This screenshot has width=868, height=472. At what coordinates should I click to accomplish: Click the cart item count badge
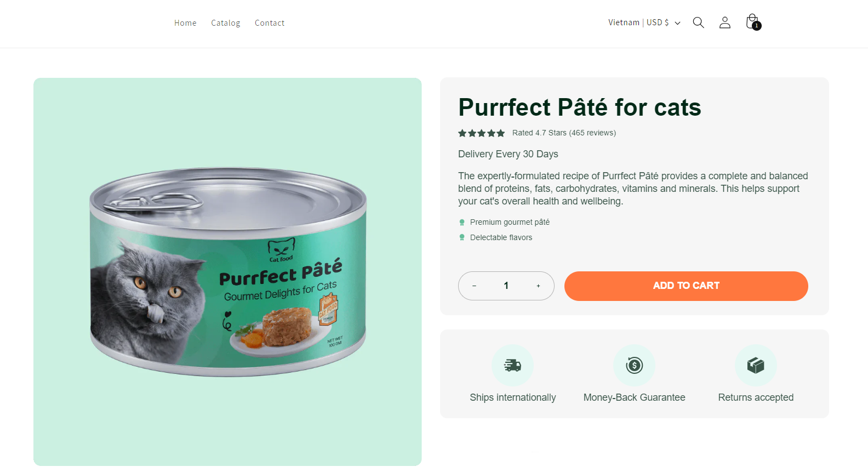(x=758, y=26)
